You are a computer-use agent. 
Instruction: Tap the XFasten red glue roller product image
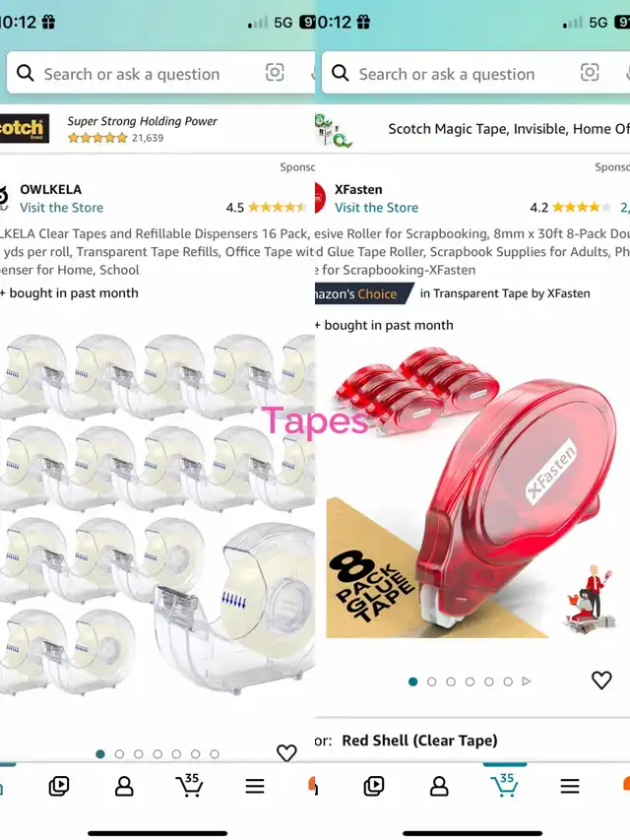click(x=472, y=492)
